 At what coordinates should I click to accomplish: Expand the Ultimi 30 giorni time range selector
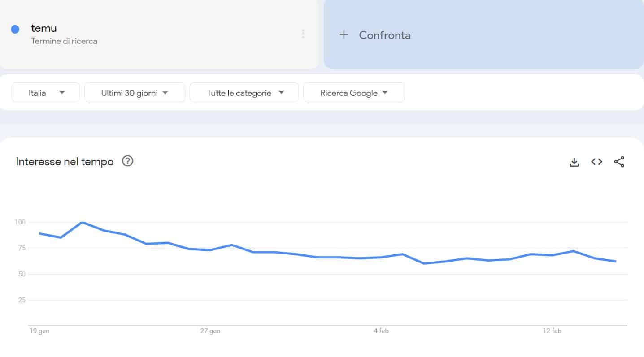click(x=135, y=92)
